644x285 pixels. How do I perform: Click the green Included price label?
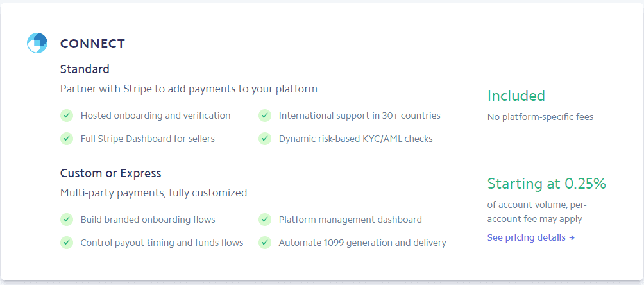click(516, 96)
